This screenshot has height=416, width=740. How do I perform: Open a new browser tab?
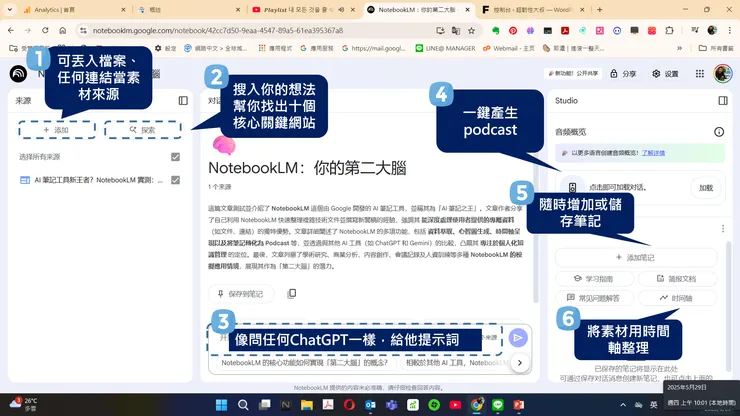click(599, 9)
